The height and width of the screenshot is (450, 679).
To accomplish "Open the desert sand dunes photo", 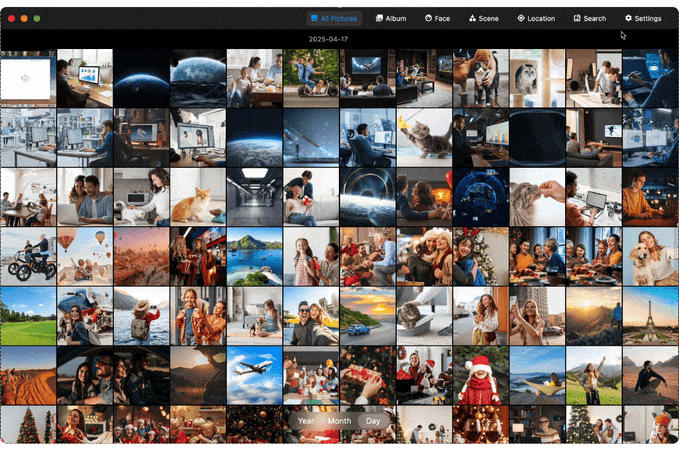I will click(x=27, y=375).
